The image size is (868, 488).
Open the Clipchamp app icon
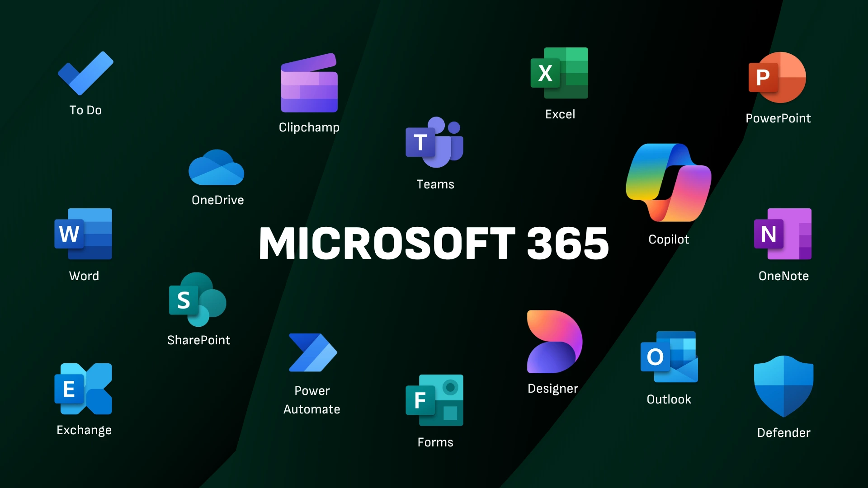pyautogui.click(x=309, y=83)
